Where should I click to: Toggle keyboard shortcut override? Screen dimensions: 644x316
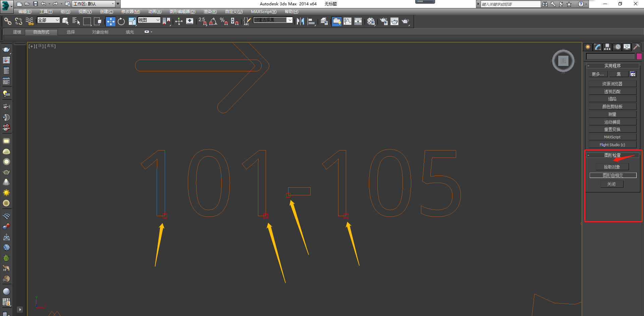(x=190, y=21)
